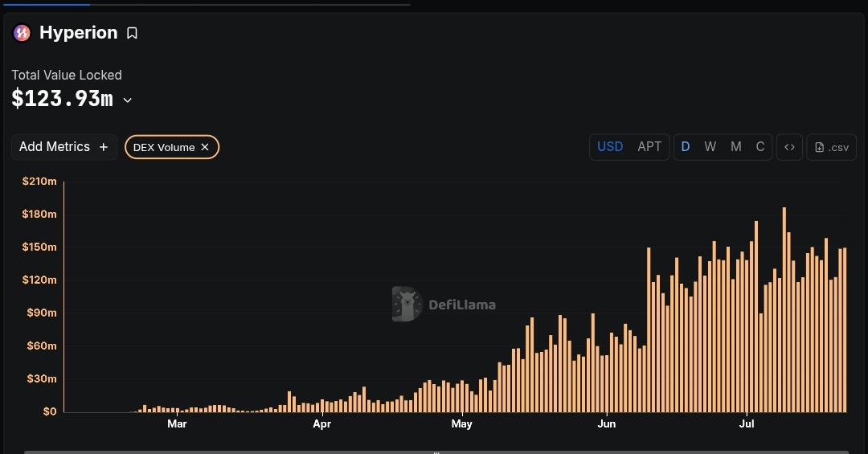Image resolution: width=868 pixels, height=454 pixels.
Task: Click the Hyperion title text
Action: point(79,33)
